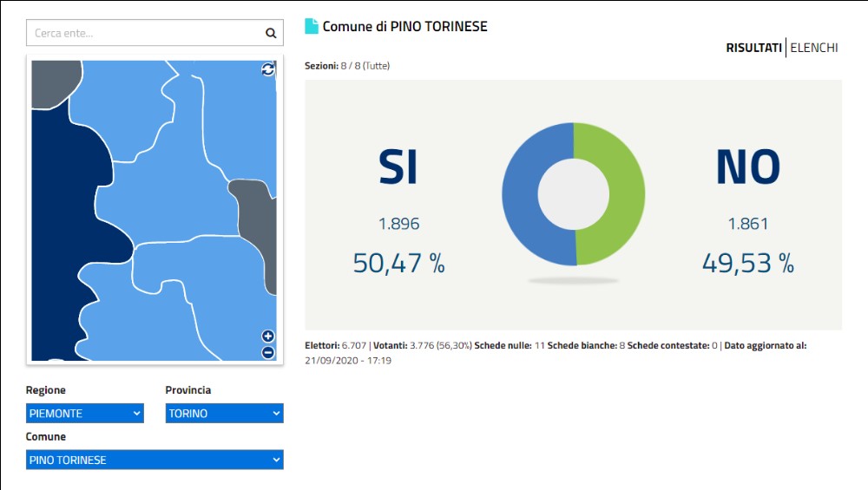Click the 'Comune di PINO TORINESE' title
The width and height of the screenshot is (868, 490).
(404, 27)
